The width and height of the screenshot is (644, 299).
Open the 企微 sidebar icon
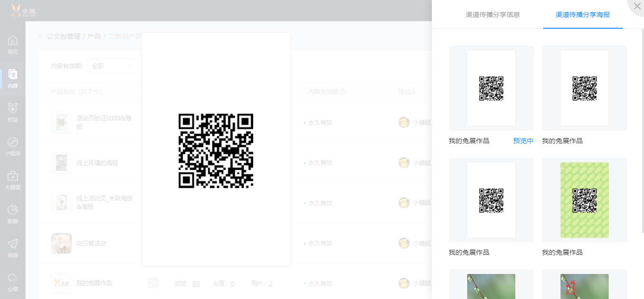click(x=13, y=282)
